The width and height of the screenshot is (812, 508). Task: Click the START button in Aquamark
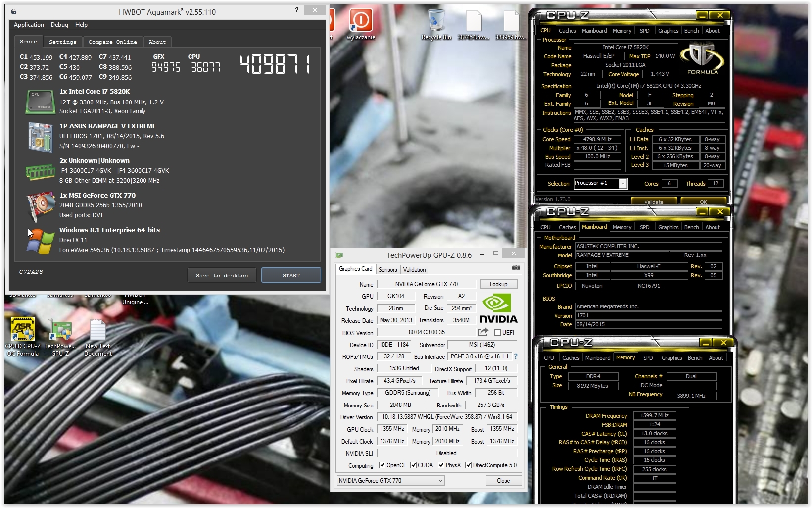(x=291, y=275)
